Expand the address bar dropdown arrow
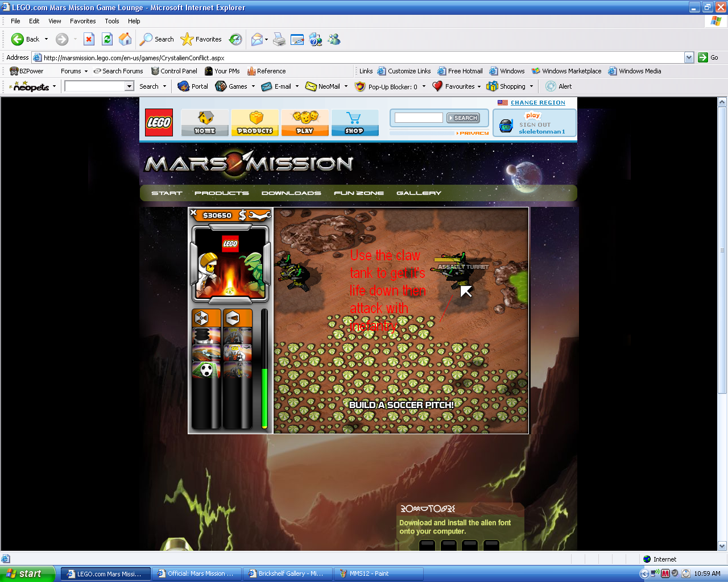This screenshot has height=582, width=728. pos(689,57)
